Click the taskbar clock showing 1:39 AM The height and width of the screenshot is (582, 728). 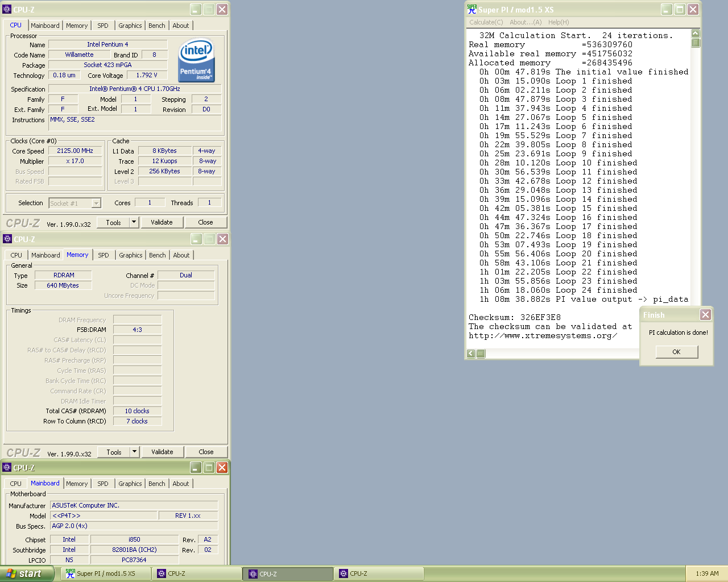tap(707, 573)
